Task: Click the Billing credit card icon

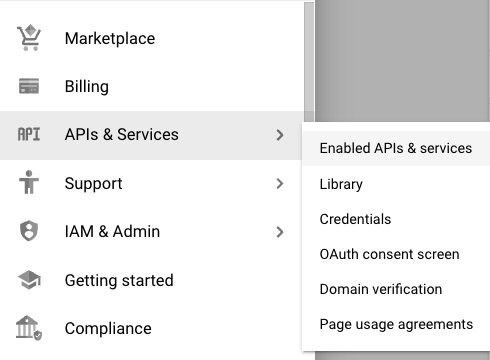Action: pos(29,86)
